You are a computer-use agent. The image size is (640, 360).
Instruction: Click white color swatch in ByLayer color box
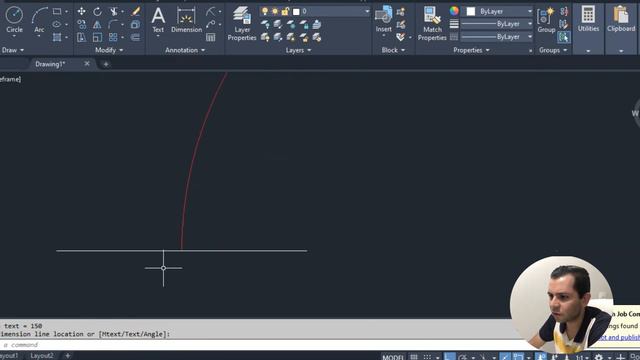pos(471,11)
